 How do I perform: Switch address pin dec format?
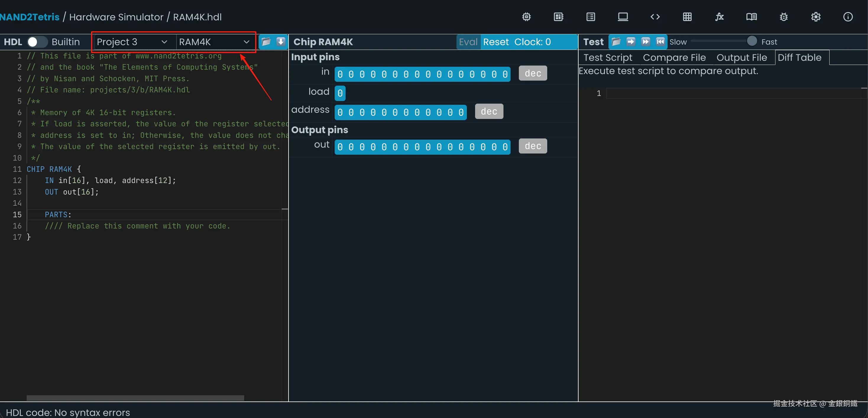pos(489,112)
